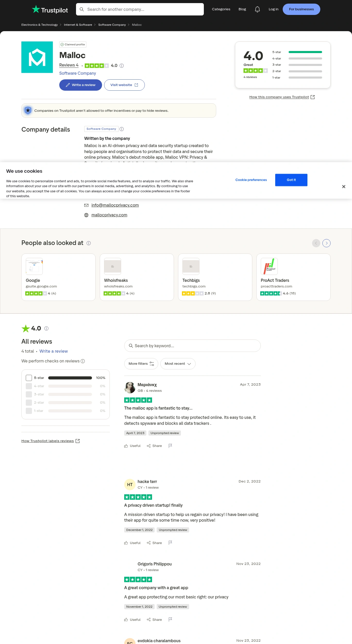
Task: Click the mallocprivacy.com website link
Action: tap(109, 215)
